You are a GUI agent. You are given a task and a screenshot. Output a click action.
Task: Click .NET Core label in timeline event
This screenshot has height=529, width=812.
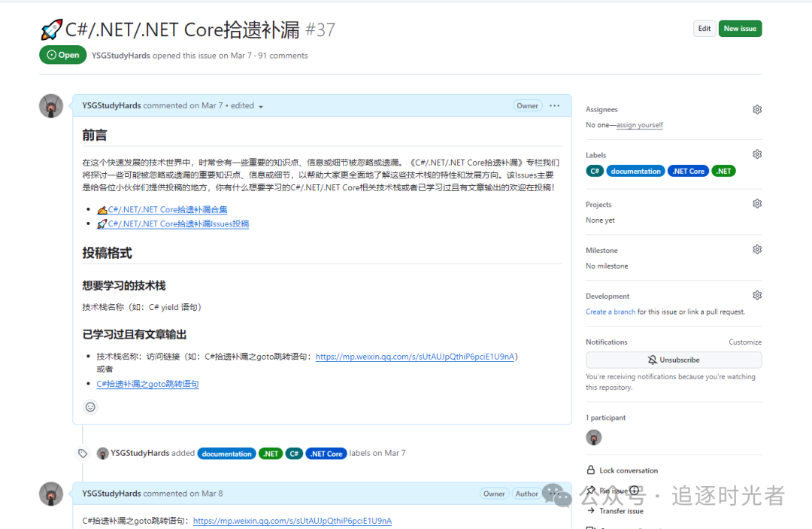tap(326, 454)
